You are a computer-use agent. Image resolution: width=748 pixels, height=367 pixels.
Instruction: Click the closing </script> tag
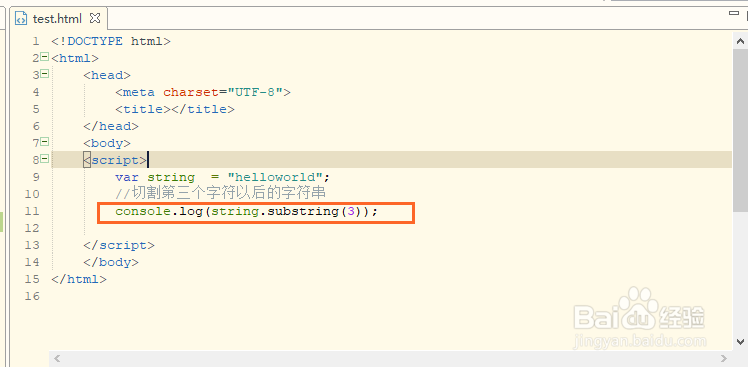click(119, 245)
